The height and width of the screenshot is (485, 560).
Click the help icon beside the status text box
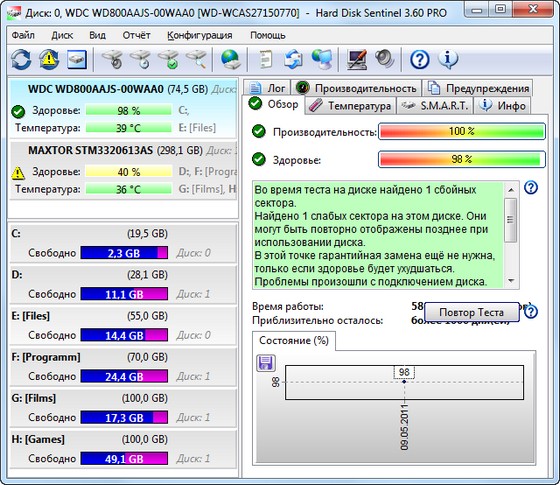pyautogui.click(x=531, y=187)
